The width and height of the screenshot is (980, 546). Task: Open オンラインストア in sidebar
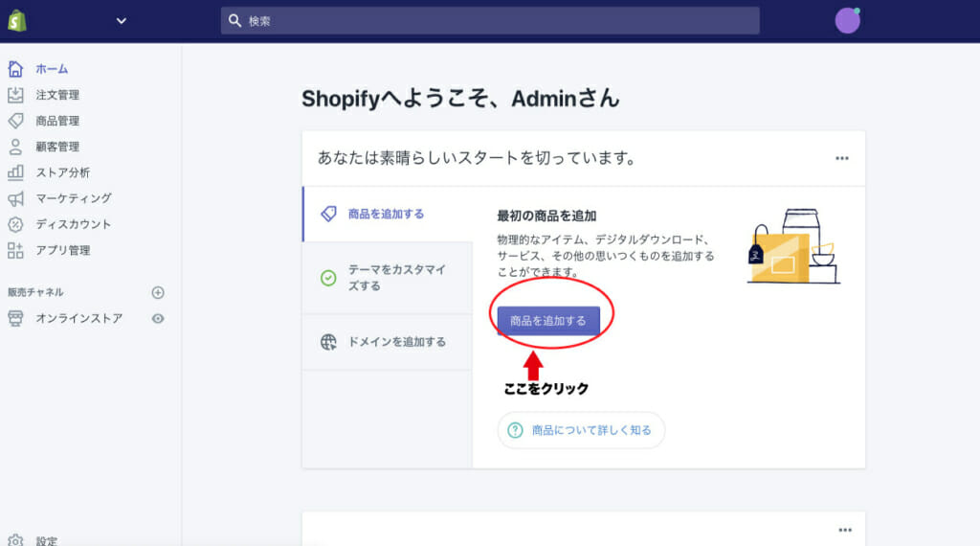point(78,318)
